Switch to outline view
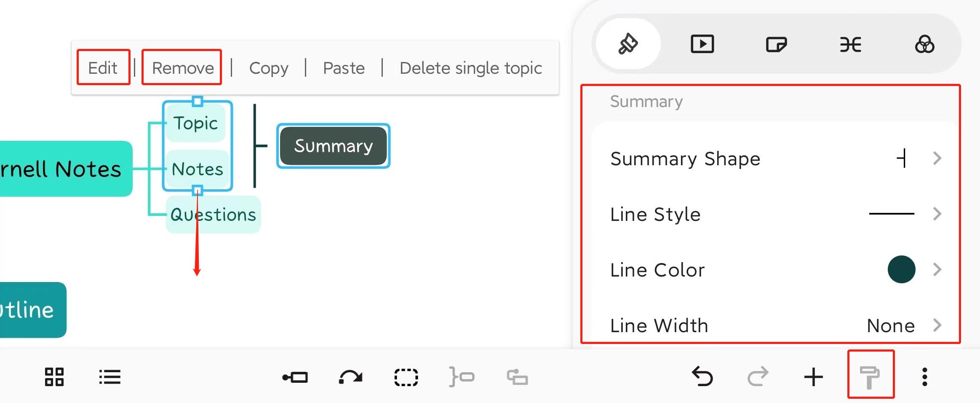980x403 pixels. pos(109,377)
